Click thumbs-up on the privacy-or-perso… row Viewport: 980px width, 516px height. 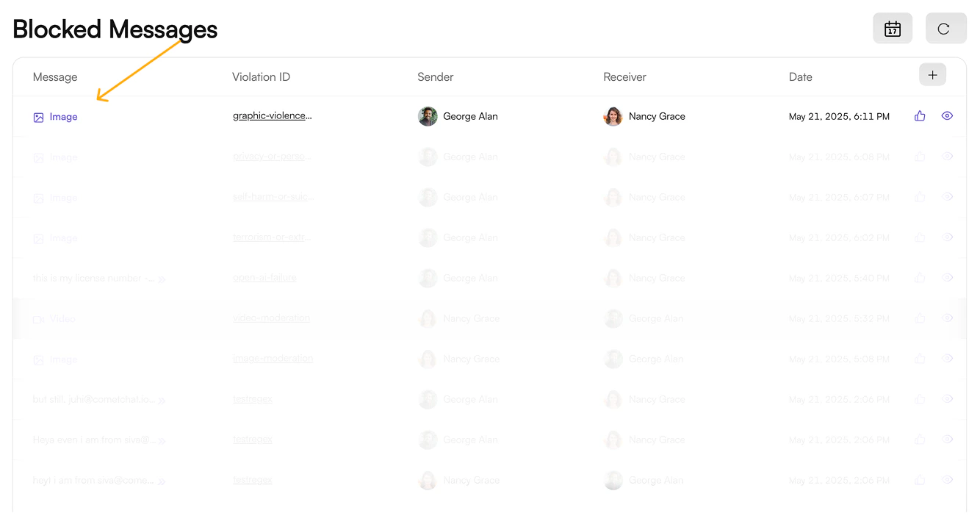point(920,157)
